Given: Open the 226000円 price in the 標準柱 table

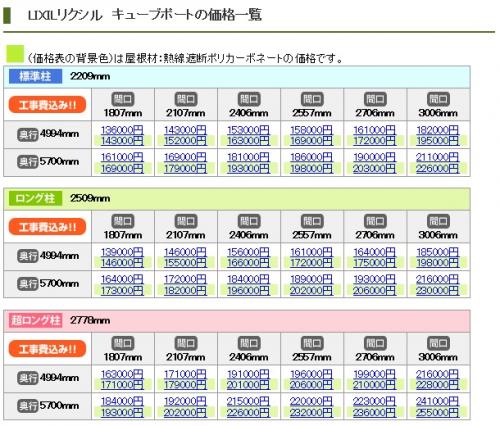Looking at the screenshot, I should click(437, 168).
